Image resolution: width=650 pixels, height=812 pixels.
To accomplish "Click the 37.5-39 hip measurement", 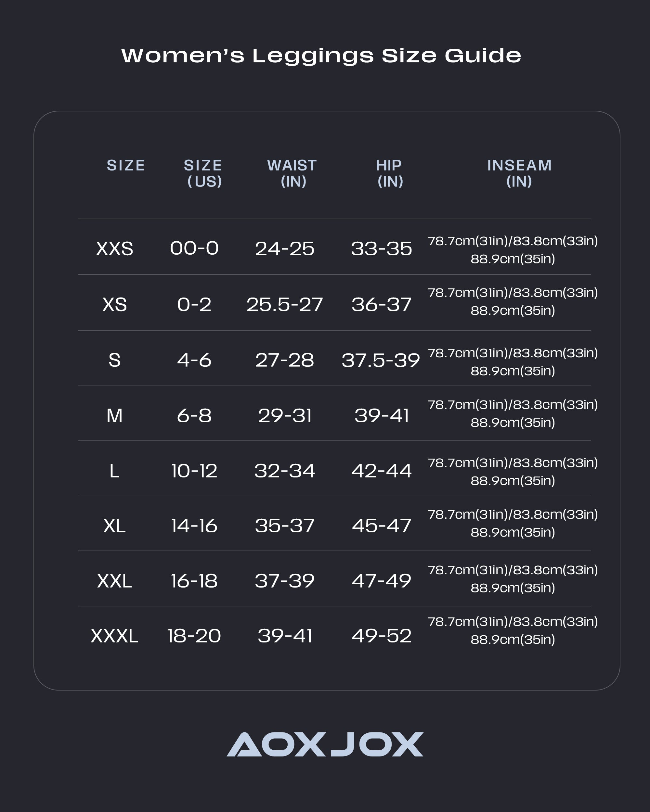I will (x=381, y=360).
